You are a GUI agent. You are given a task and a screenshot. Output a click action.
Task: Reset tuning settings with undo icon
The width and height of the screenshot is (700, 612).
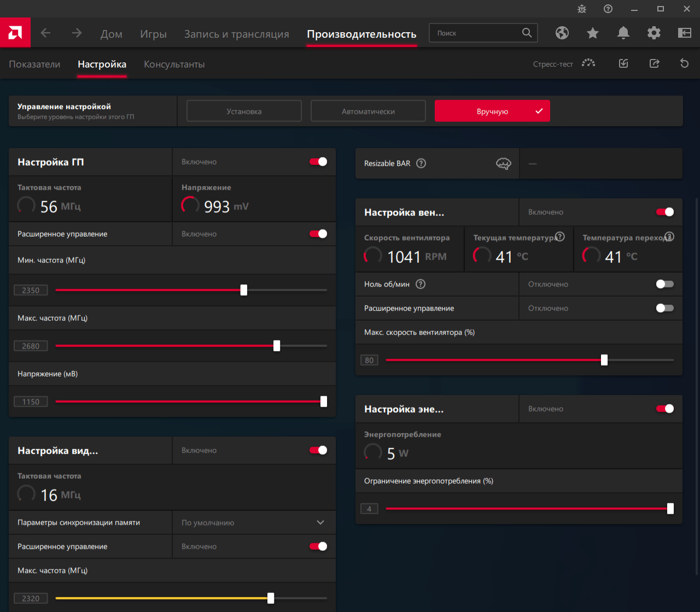[x=684, y=64]
